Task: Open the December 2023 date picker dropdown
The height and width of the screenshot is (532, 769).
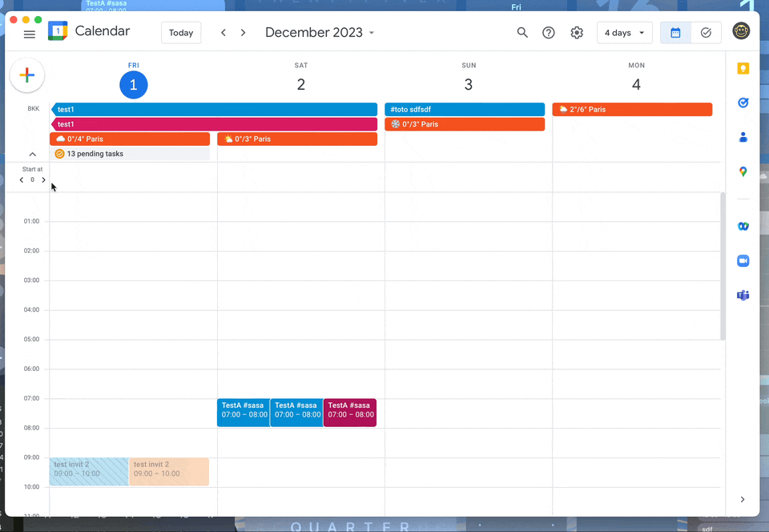Action: pyautogui.click(x=320, y=33)
